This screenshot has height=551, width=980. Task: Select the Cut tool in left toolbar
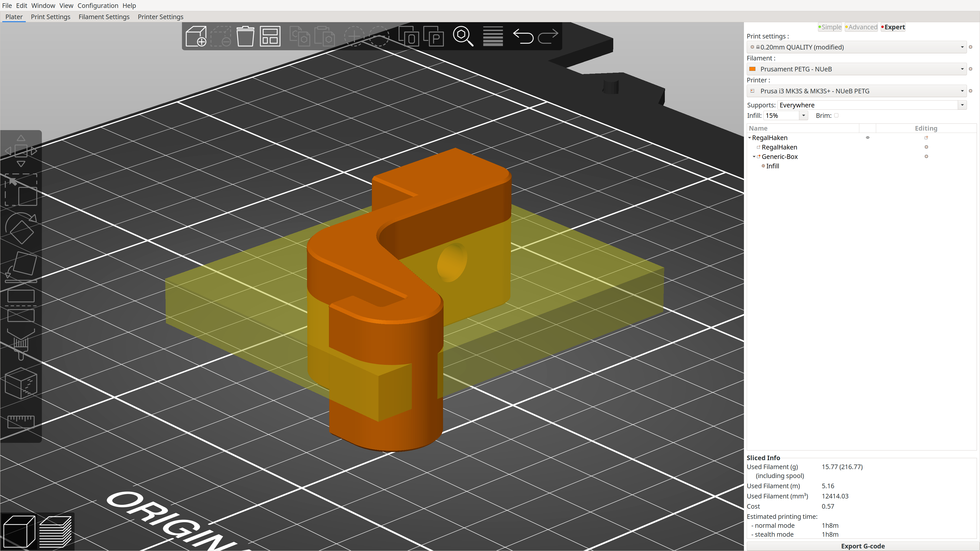[x=21, y=306]
